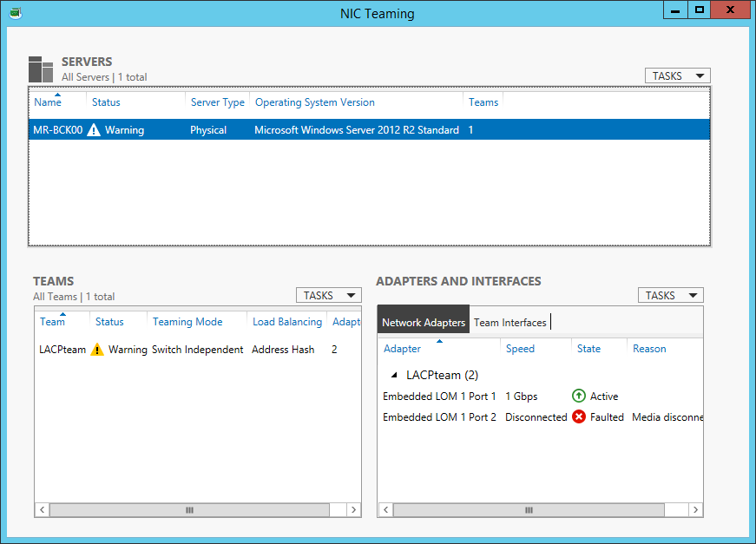
Task: Sort servers by Name column
Action: click(48, 102)
